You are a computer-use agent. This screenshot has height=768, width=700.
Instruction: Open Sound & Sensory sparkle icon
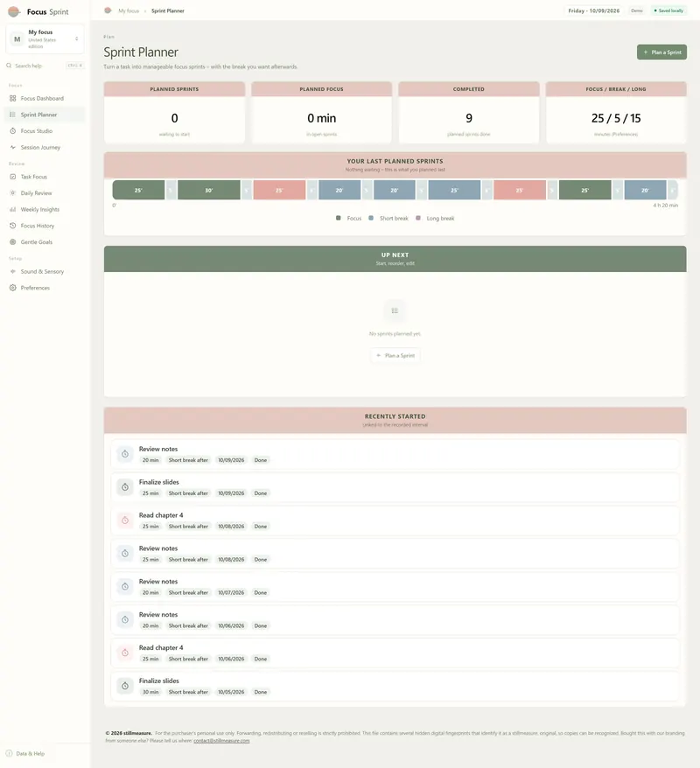coord(13,271)
